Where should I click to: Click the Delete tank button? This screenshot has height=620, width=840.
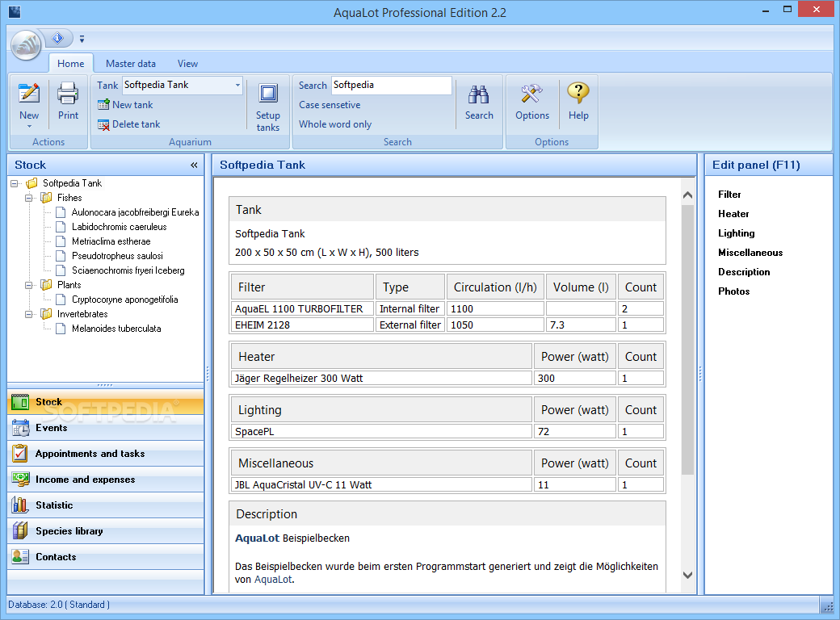[128, 124]
